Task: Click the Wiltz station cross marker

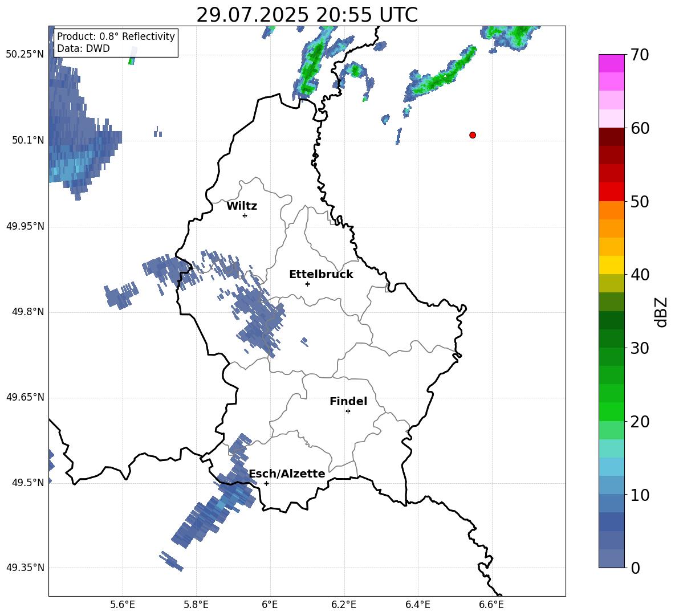Action: pos(245,215)
